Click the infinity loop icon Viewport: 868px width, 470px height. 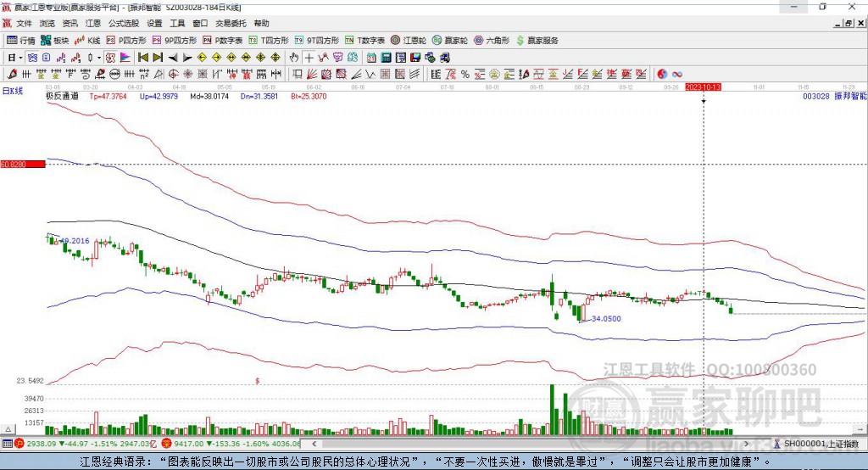pos(677,75)
